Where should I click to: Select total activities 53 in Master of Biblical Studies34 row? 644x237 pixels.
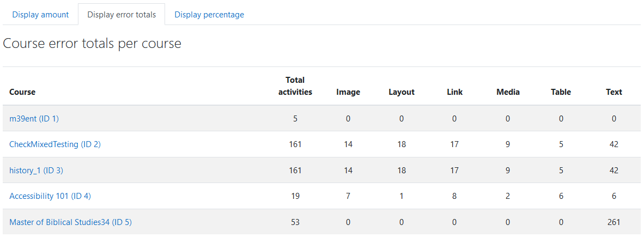(x=295, y=222)
